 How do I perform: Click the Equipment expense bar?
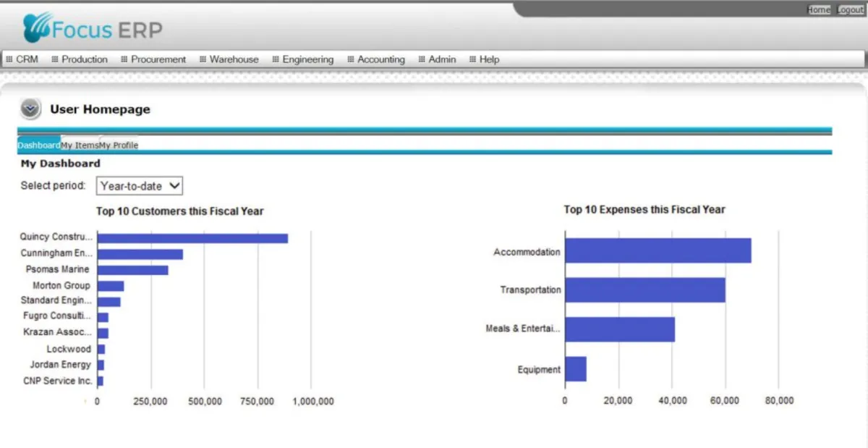click(x=576, y=369)
